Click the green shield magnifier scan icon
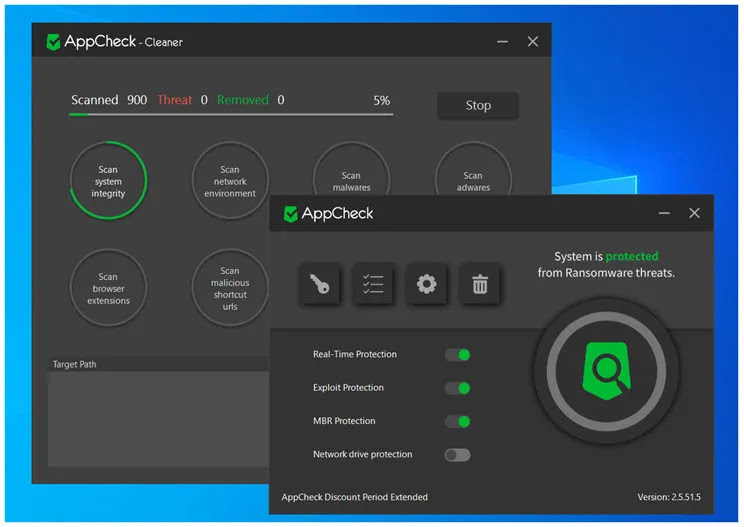 (606, 370)
